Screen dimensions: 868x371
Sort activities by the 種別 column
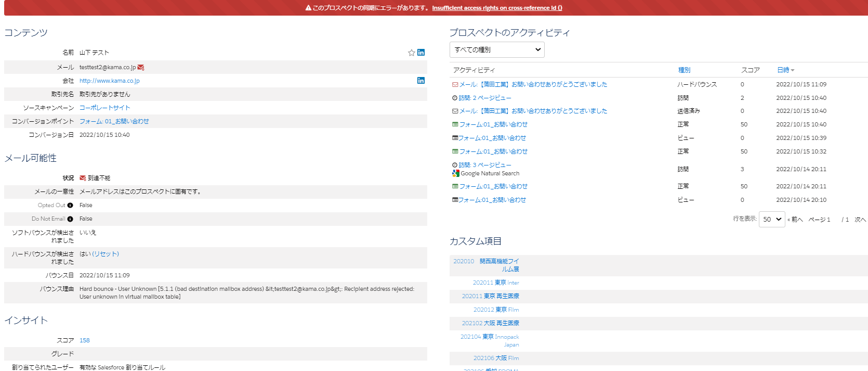coord(684,70)
